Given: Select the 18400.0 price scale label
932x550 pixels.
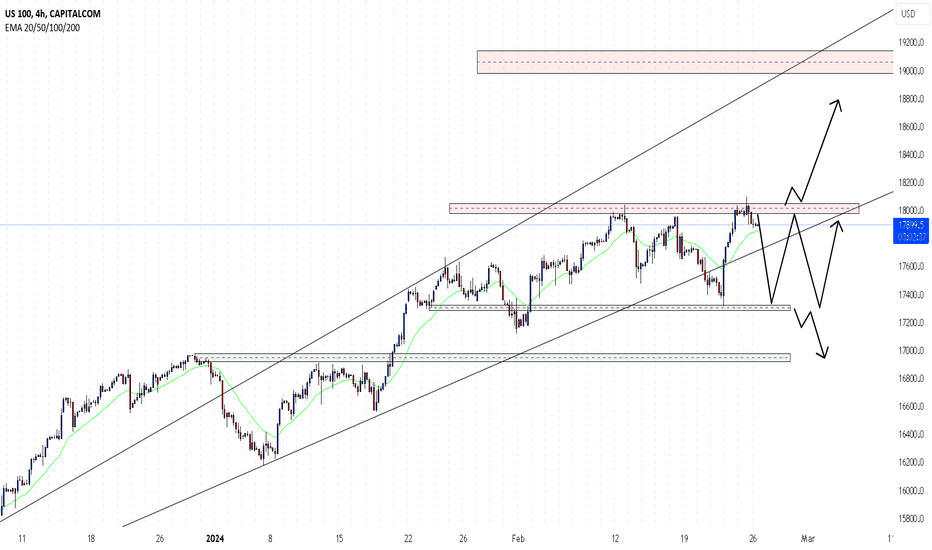Looking at the screenshot, I should coord(911,155).
